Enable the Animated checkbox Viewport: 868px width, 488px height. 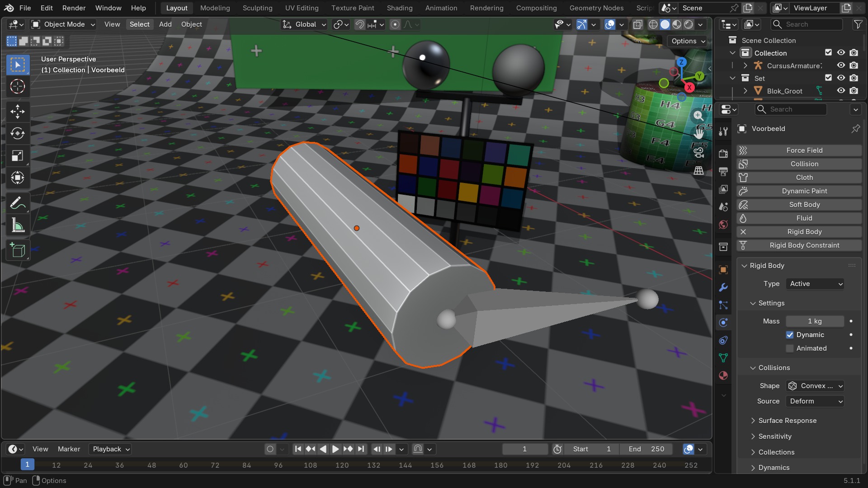pos(790,348)
